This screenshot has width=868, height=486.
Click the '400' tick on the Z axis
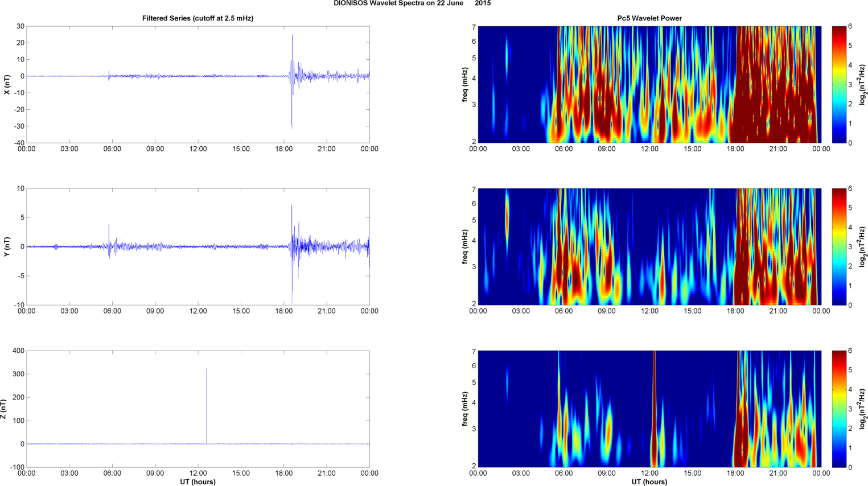18,351
